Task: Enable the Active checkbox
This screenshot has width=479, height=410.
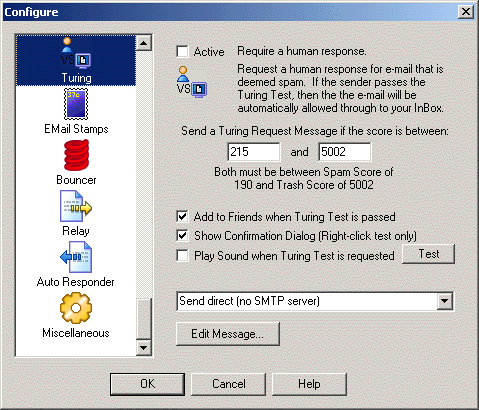Action: [x=182, y=52]
